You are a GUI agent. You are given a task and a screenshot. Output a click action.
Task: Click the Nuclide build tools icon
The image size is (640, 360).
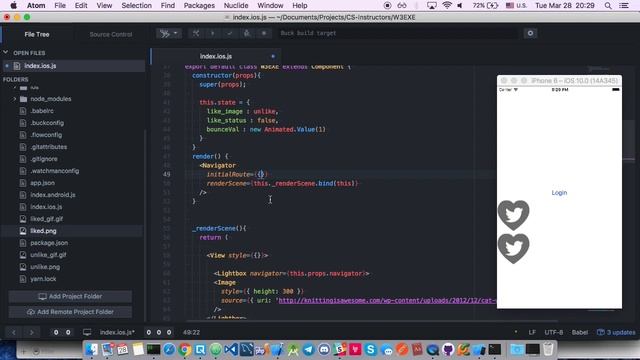196,33
